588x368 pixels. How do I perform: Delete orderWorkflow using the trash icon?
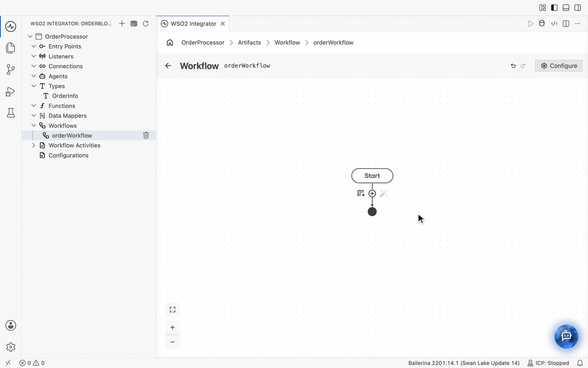coord(146,135)
